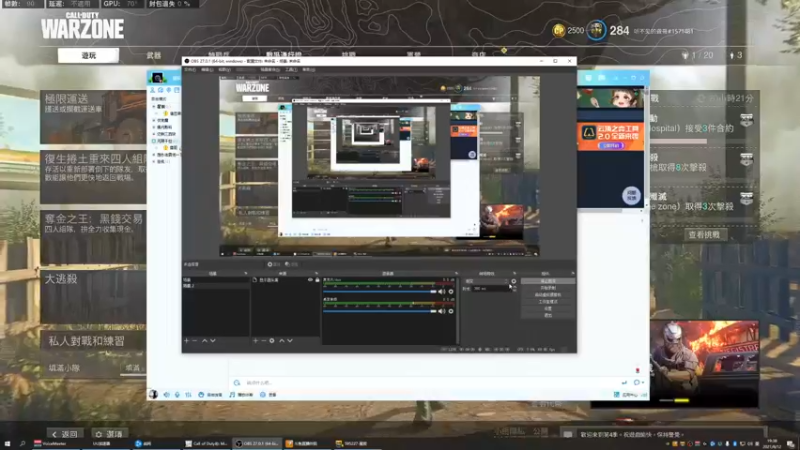The width and height of the screenshot is (800, 450).
Task: Click Properties gear button above the OBS docks
Action: click(x=274, y=264)
